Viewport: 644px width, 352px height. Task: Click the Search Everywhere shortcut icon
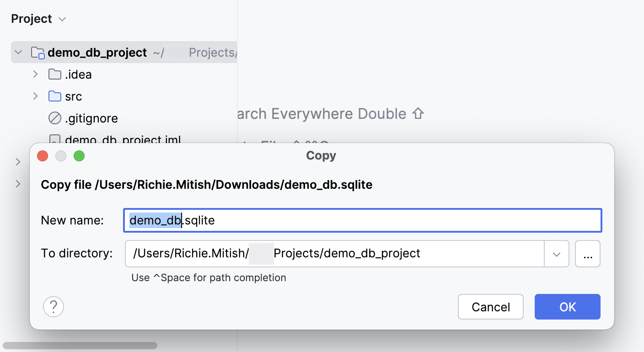(419, 113)
